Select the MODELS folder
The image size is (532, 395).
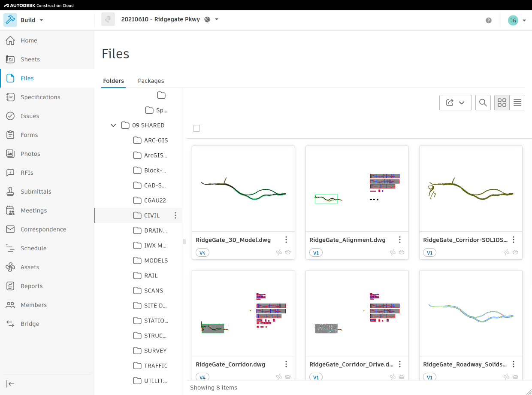click(150, 261)
